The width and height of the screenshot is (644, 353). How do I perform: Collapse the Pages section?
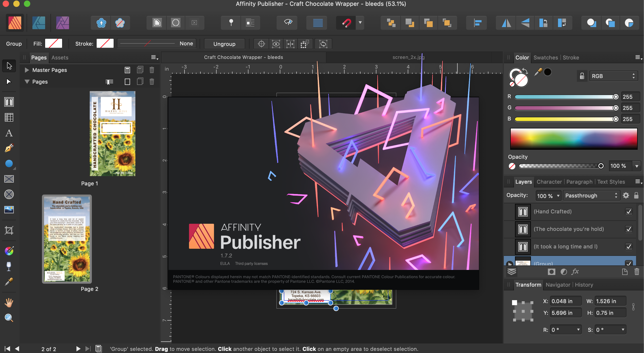[x=27, y=82]
